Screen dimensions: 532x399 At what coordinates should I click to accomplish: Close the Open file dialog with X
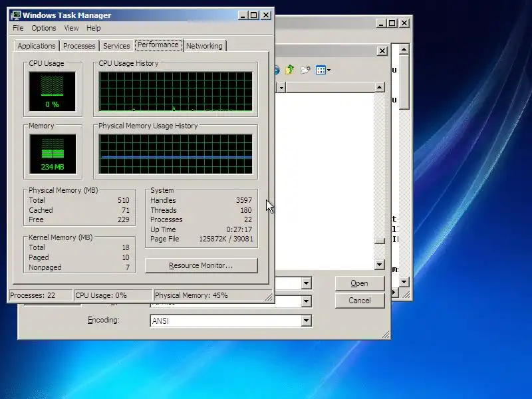(382, 51)
